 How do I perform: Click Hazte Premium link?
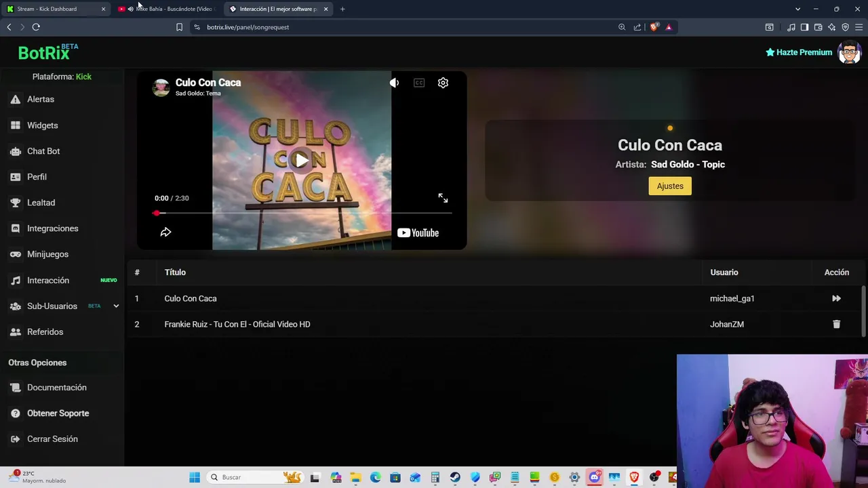click(x=799, y=52)
